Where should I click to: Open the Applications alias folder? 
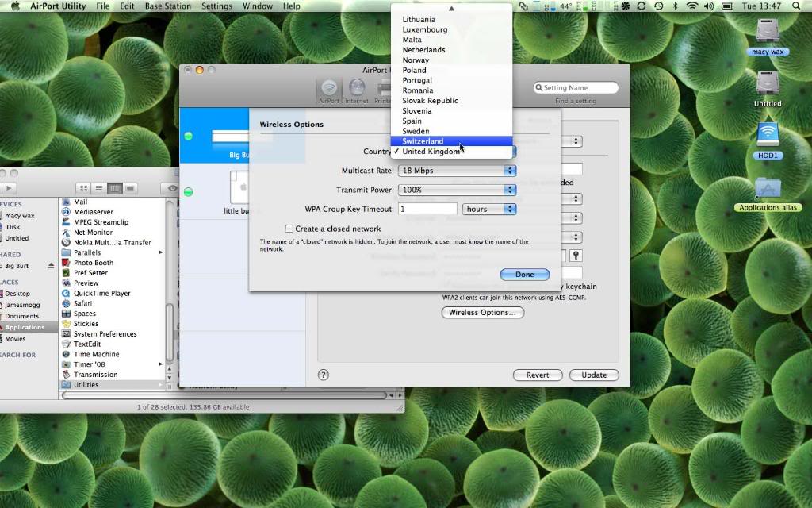pos(768,194)
